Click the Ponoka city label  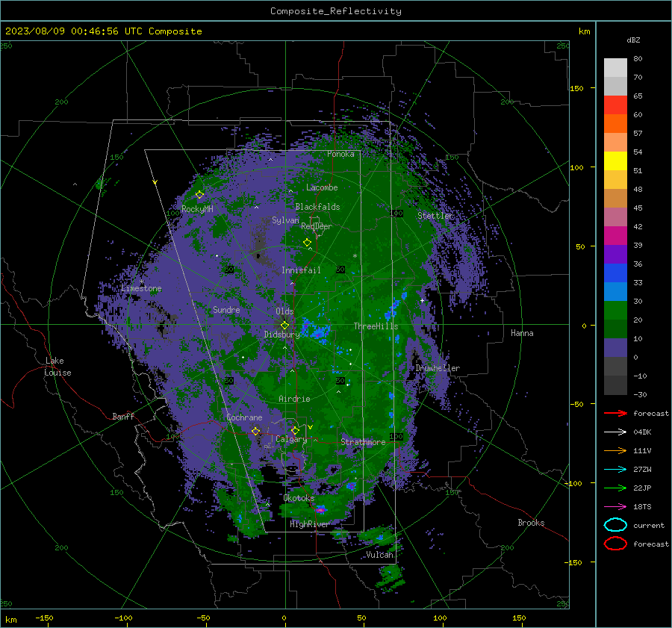[340, 154]
